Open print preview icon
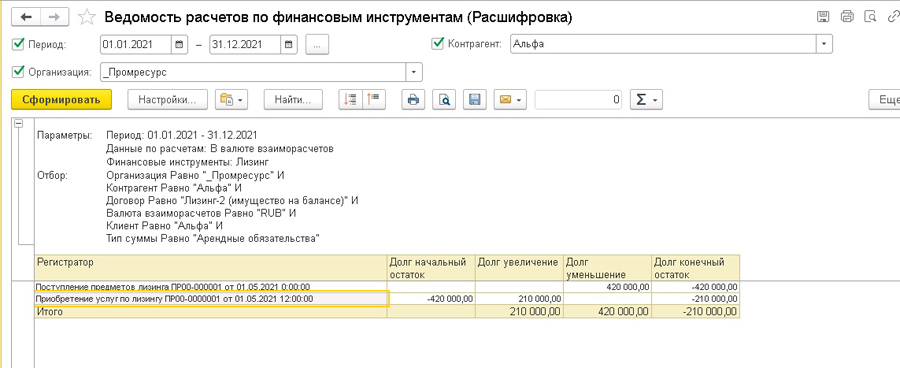 click(x=444, y=99)
